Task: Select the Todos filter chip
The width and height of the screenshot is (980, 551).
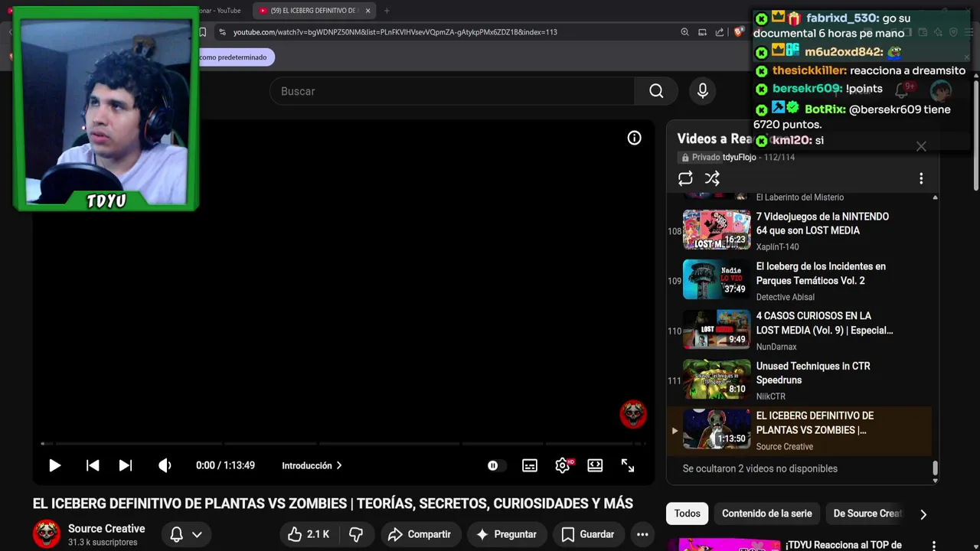Action: pyautogui.click(x=688, y=514)
